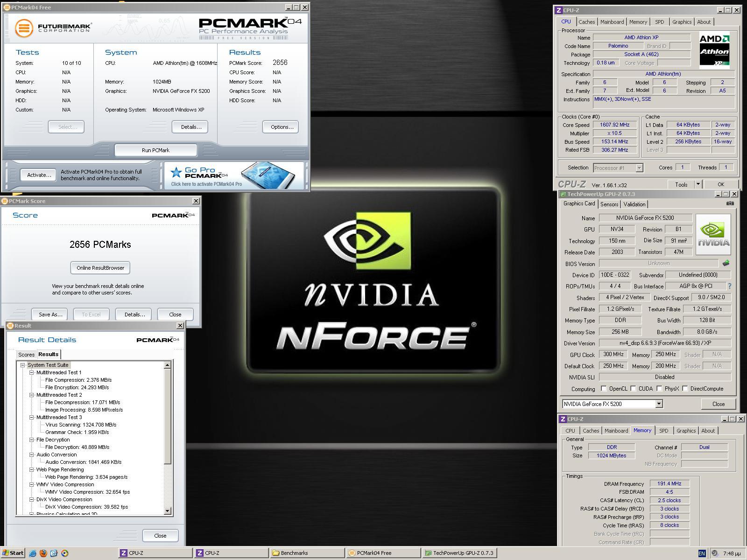Viewport: 747px width, 560px height.
Task: Click Save As... in PCMark Score window
Action: point(50,315)
